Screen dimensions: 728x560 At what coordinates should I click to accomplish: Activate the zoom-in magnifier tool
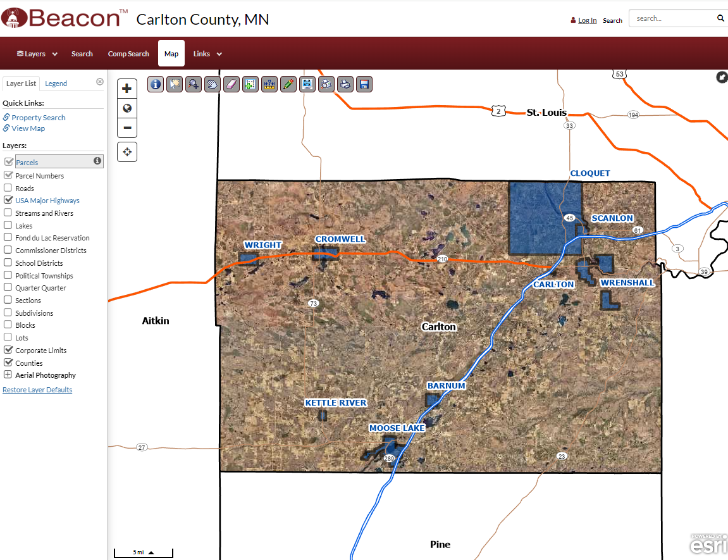pos(194,84)
